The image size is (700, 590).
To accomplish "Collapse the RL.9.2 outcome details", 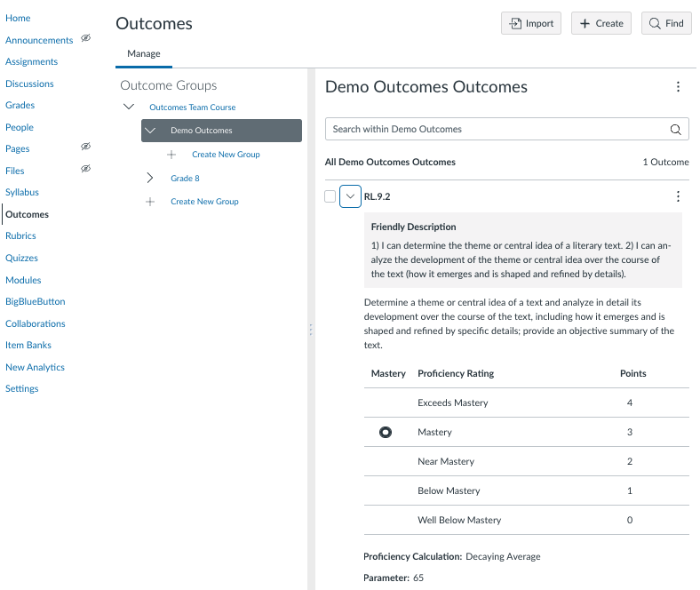I will point(350,196).
